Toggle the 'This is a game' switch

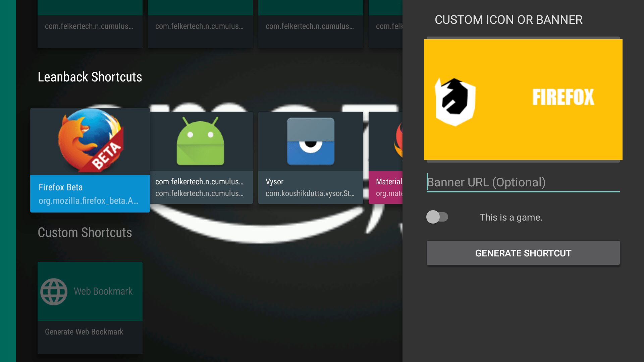437,217
